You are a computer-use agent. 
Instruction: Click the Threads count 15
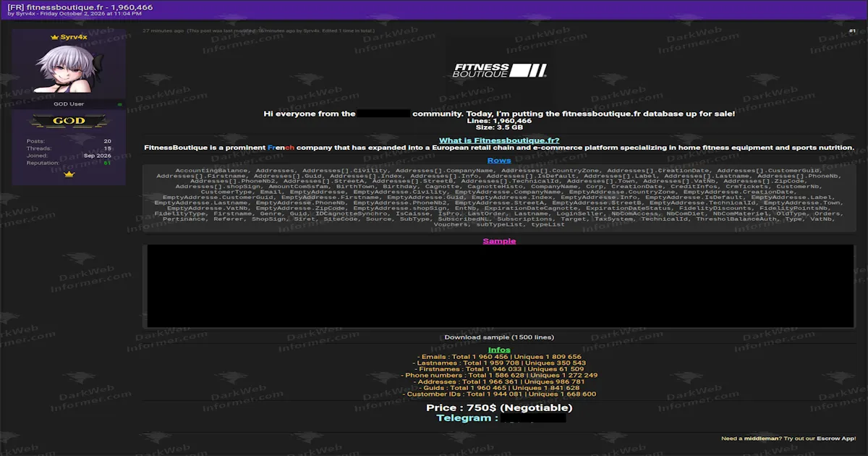[107, 148]
